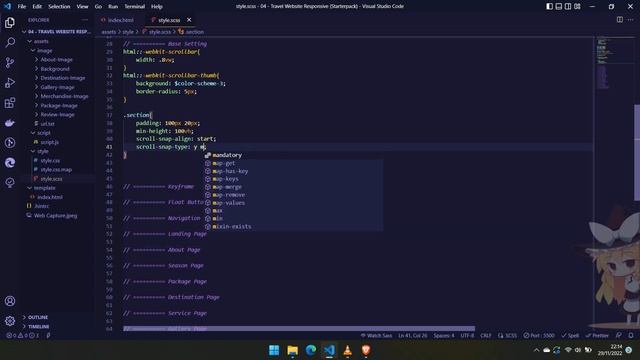Open the Accounts icon in activity bar
This screenshot has width=640, height=360.
coord(10,301)
